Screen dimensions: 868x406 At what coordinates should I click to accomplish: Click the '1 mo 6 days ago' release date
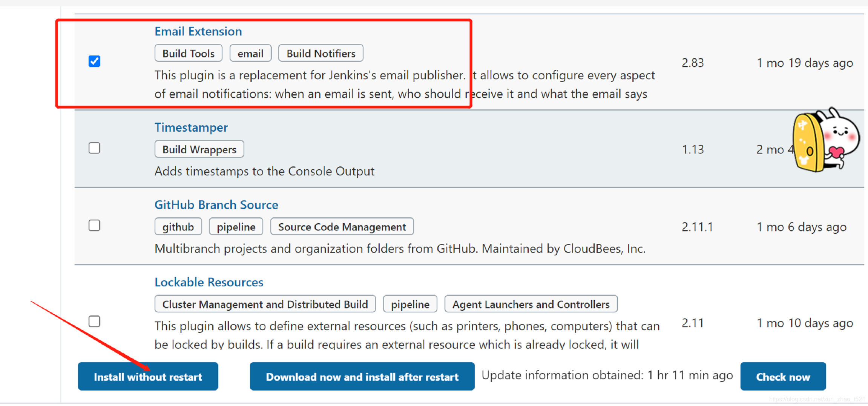802,227
